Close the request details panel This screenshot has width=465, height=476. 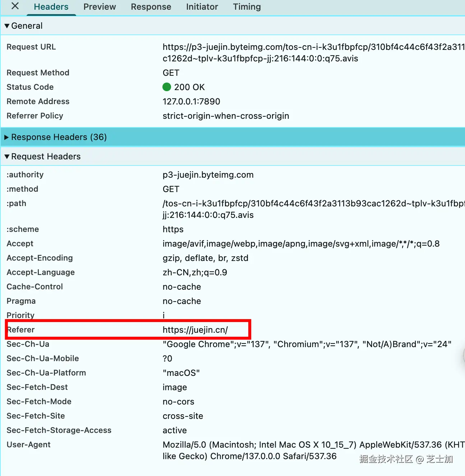[15, 6]
